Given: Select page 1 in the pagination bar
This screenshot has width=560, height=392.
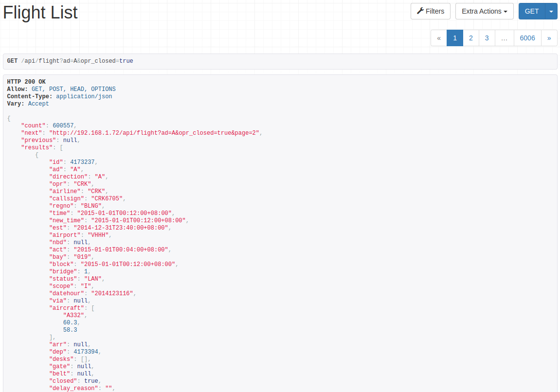Looking at the screenshot, I should 454,37.
